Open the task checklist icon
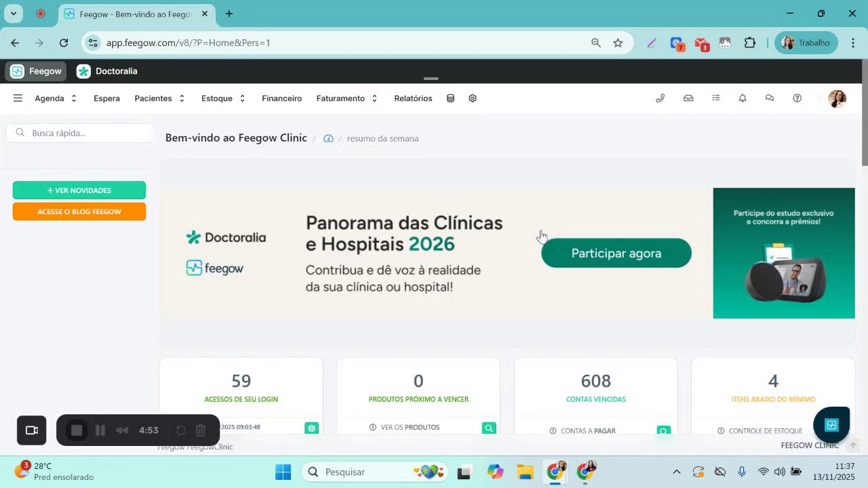This screenshot has width=868, height=488. 715,98
